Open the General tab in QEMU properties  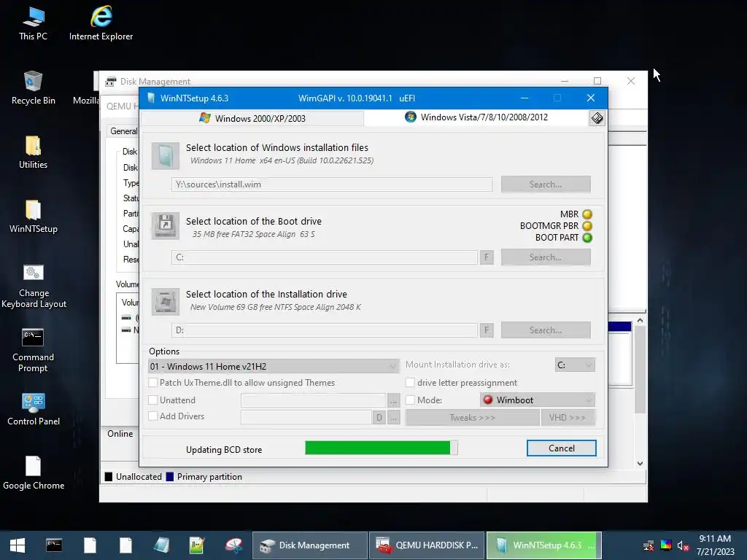coord(123,131)
